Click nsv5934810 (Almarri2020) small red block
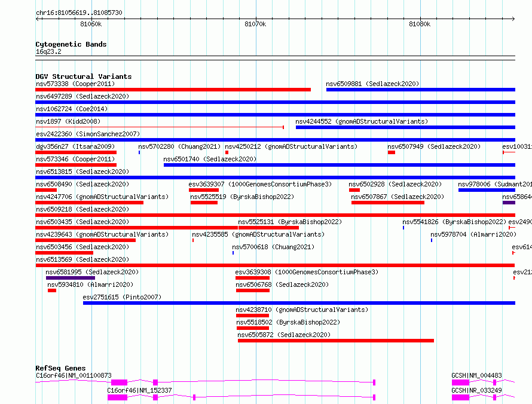 click(x=52, y=290)
